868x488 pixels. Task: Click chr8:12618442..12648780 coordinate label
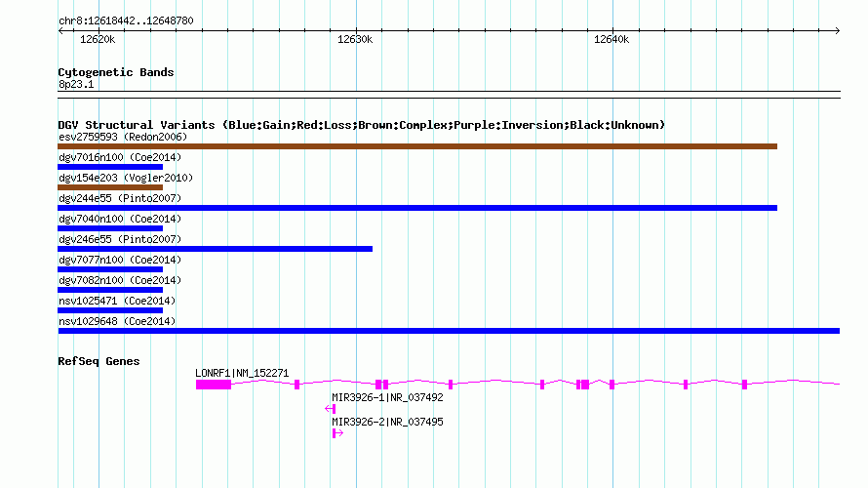click(126, 21)
